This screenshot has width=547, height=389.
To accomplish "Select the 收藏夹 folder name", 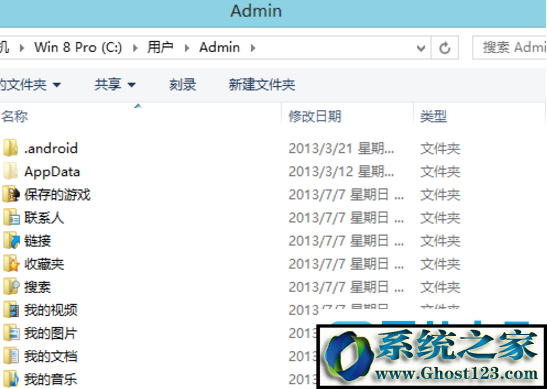I will click(x=44, y=264).
